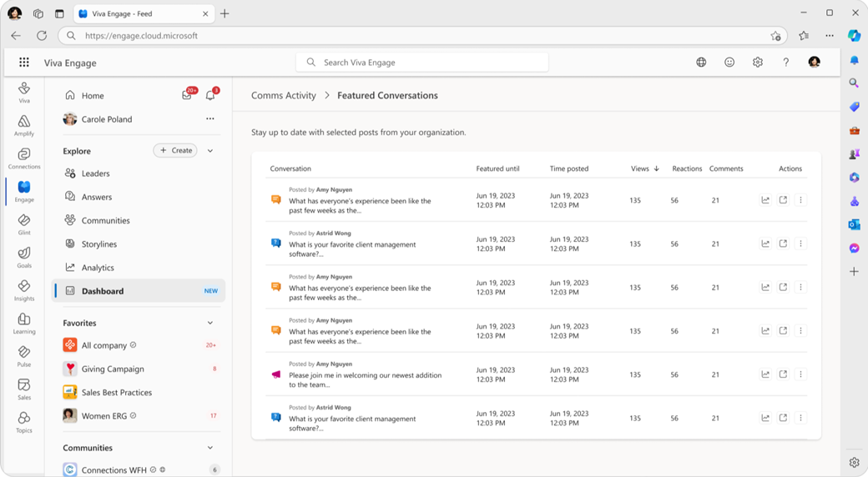
Task: Open Glint from the left rail
Action: click(x=24, y=224)
